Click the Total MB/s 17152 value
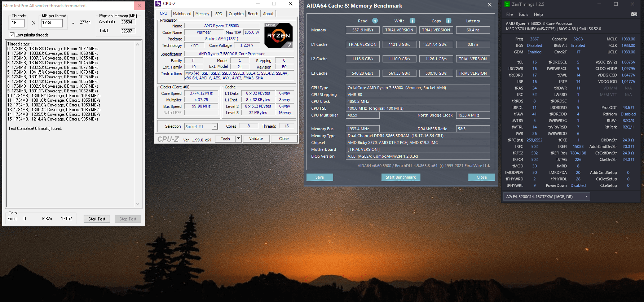644x302 pixels. point(66,219)
